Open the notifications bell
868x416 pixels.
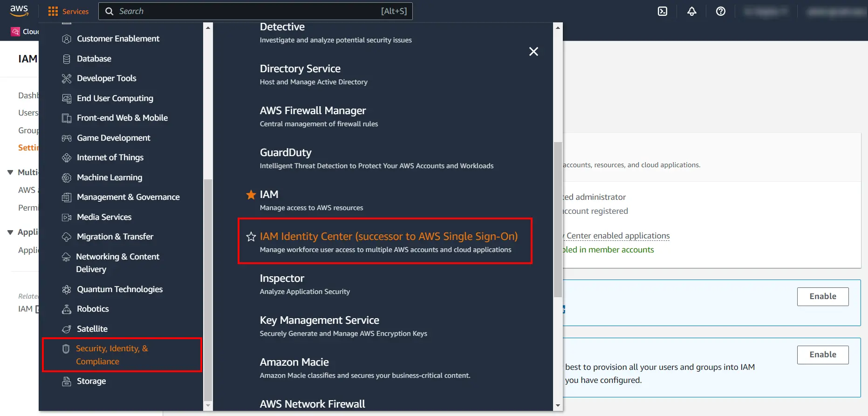click(x=692, y=11)
